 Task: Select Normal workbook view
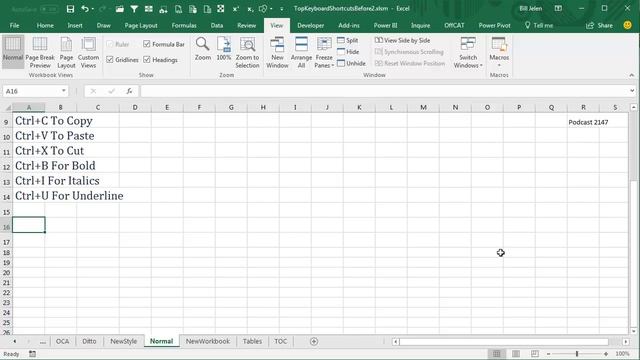click(x=13, y=52)
